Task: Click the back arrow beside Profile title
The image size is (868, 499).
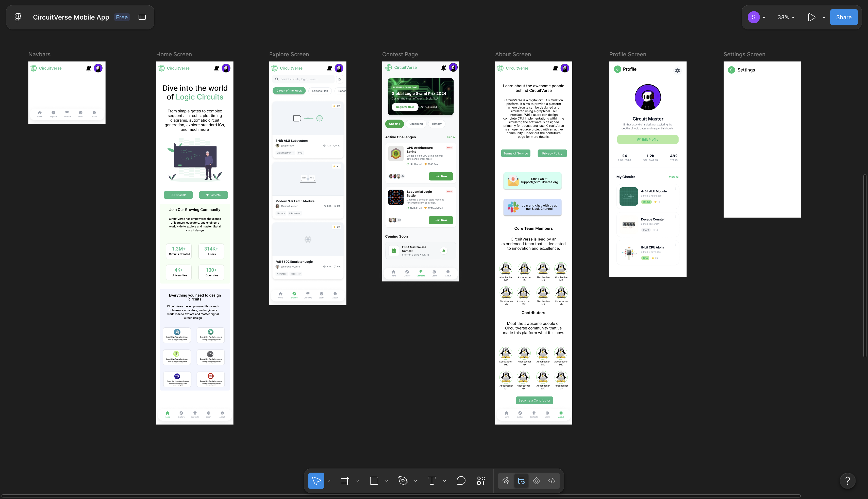Action: point(617,69)
